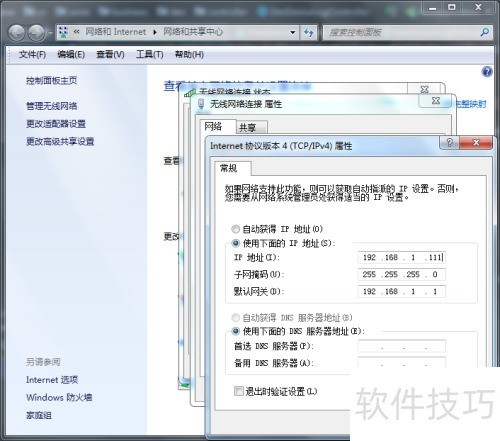Click the forward navigation arrow button

click(x=36, y=33)
